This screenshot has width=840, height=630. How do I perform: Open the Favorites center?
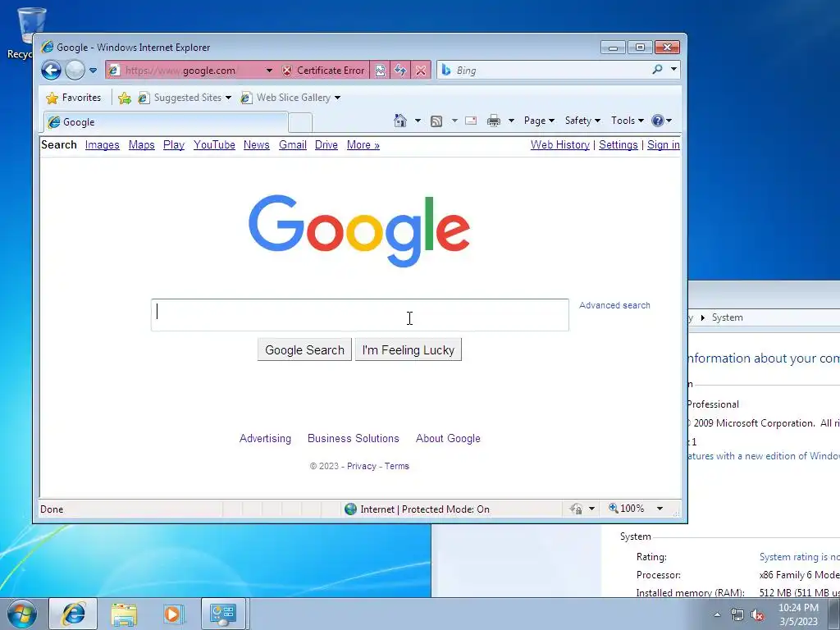(74, 98)
